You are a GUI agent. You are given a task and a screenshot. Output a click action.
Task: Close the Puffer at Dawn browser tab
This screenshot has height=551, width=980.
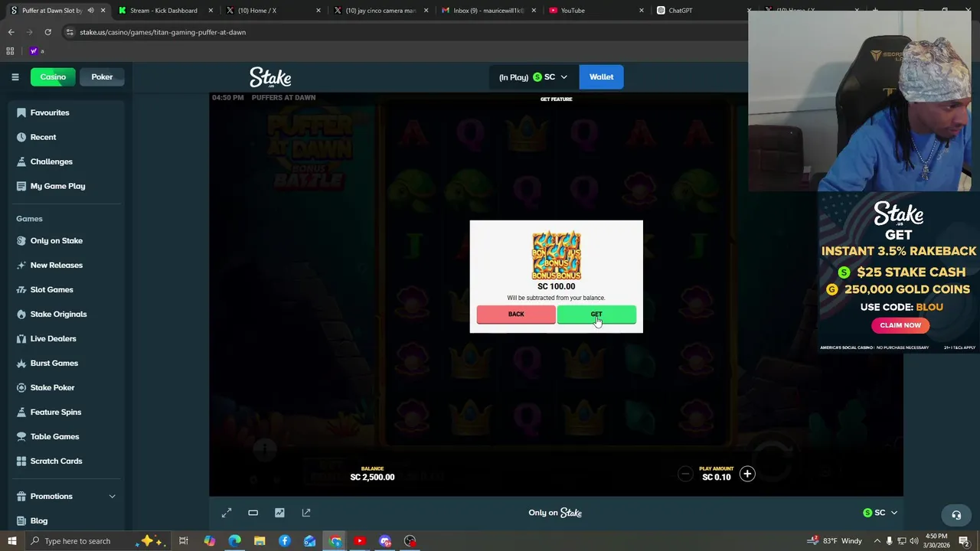pyautogui.click(x=103, y=11)
